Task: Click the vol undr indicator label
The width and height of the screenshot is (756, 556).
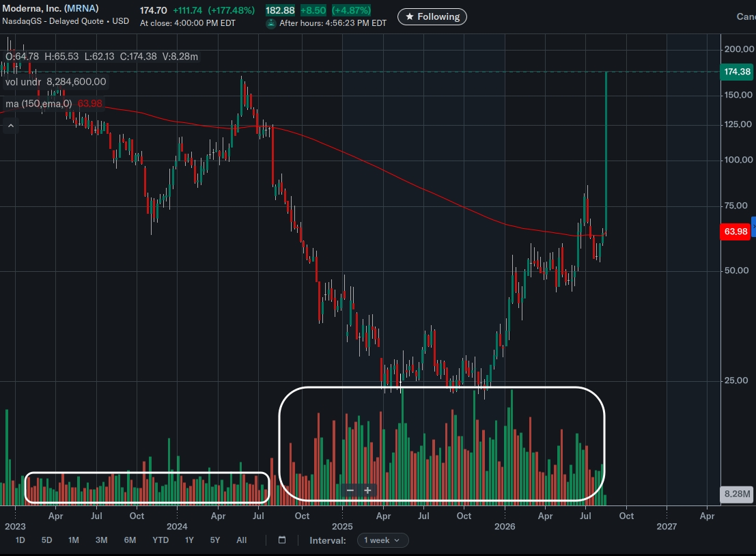Action: pyautogui.click(x=23, y=82)
